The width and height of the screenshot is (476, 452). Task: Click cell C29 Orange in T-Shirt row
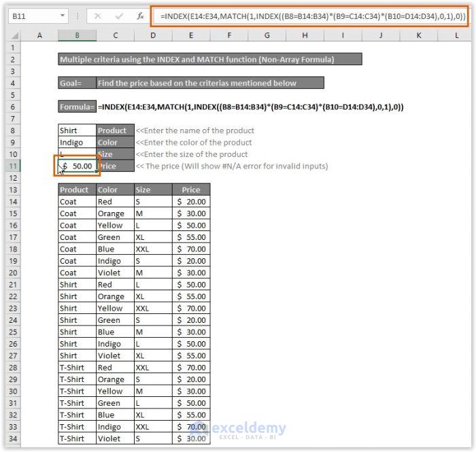pyautogui.click(x=115, y=379)
